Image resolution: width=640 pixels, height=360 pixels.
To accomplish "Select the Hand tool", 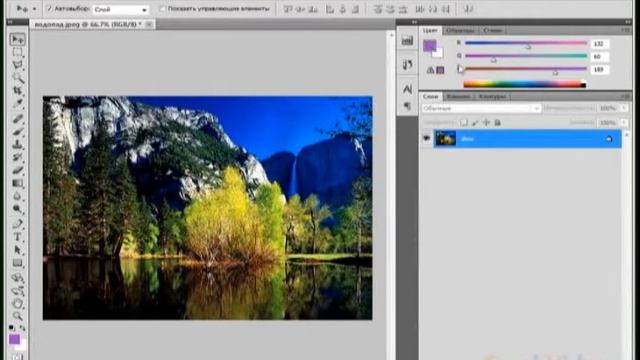I will pyautogui.click(x=17, y=304).
